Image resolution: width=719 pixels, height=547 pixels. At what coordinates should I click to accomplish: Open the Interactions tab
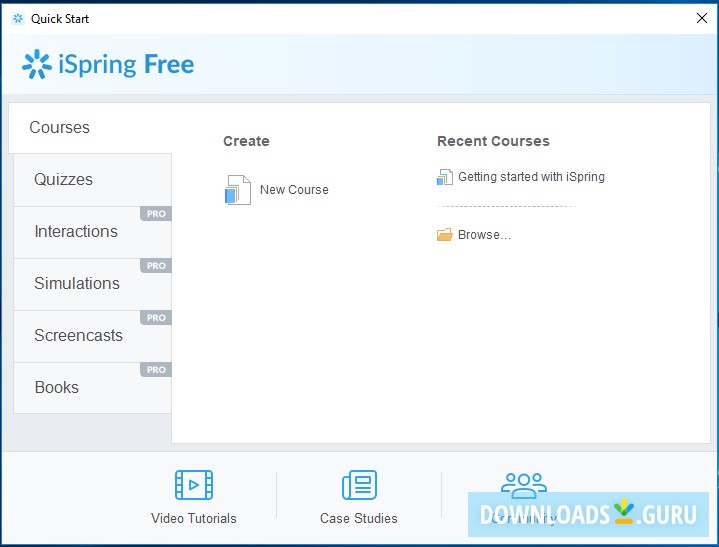pyautogui.click(x=93, y=232)
